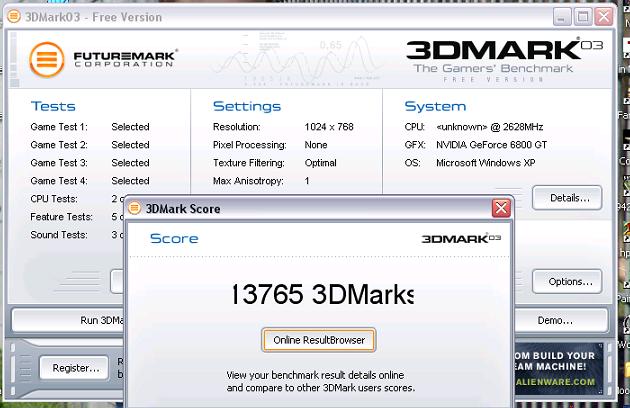Select the '13765 3DMarks' score text
The image size is (630, 408).
coord(323,294)
